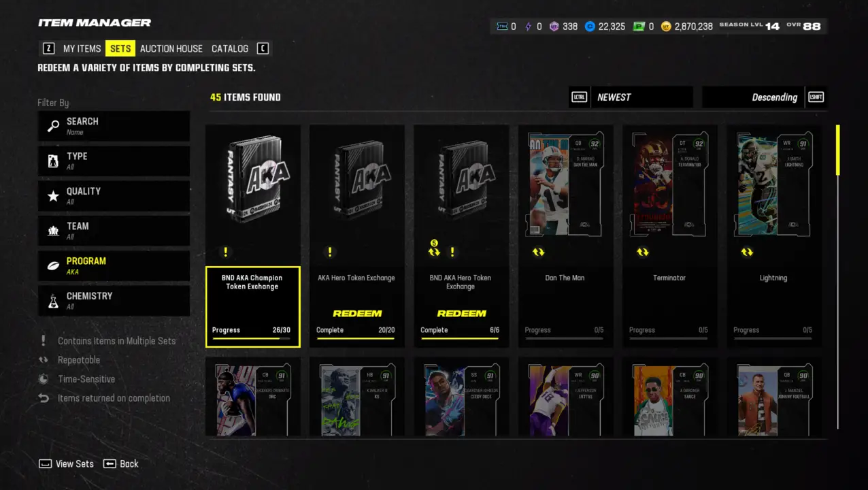The width and height of the screenshot is (868, 490).
Task: Click the Type filter card icon
Action: [x=53, y=161]
